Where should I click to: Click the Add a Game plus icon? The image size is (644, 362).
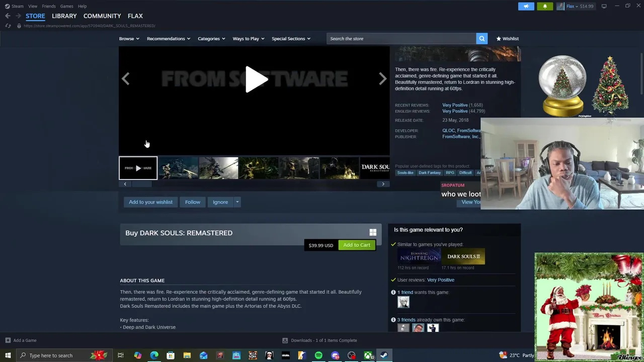point(8,340)
